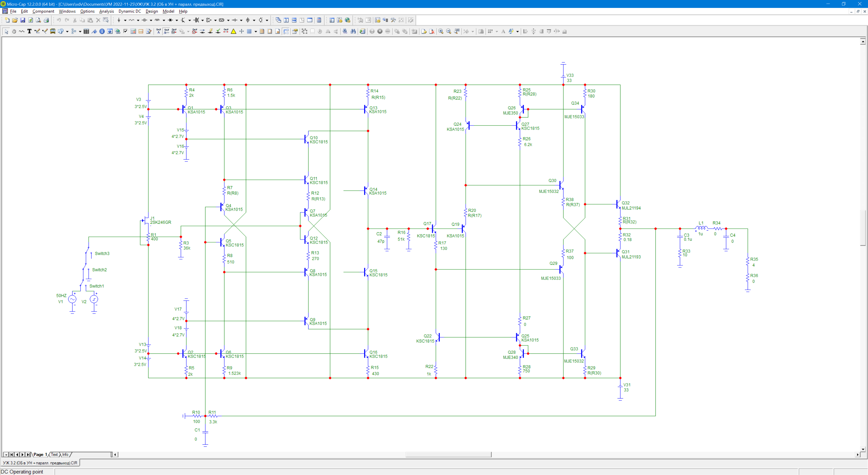This screenshot has height=475, width=868.
Task: Select the Capacitor component icon
Action: (x=145, y=20)
